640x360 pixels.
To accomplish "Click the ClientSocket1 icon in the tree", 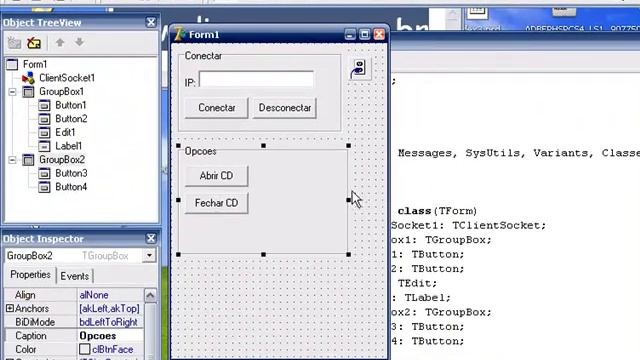I will pyautogui.click(x=28, y=78).
